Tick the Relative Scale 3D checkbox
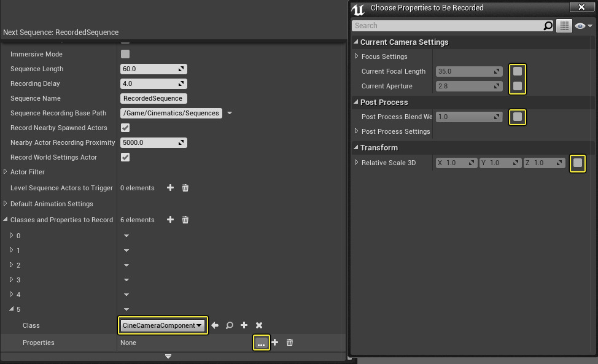This screenshot has width=598, height=364. coord(577,163)
